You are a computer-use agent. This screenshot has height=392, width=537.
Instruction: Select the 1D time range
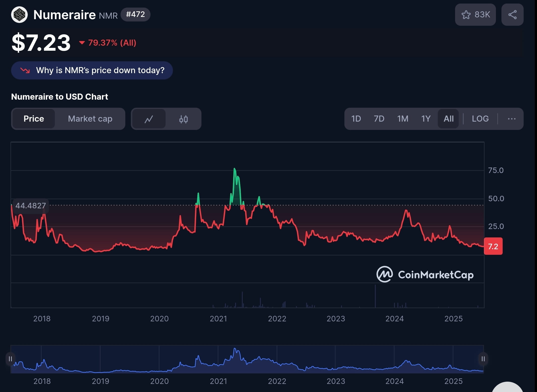pyautogui.click(x=356, y=119)
